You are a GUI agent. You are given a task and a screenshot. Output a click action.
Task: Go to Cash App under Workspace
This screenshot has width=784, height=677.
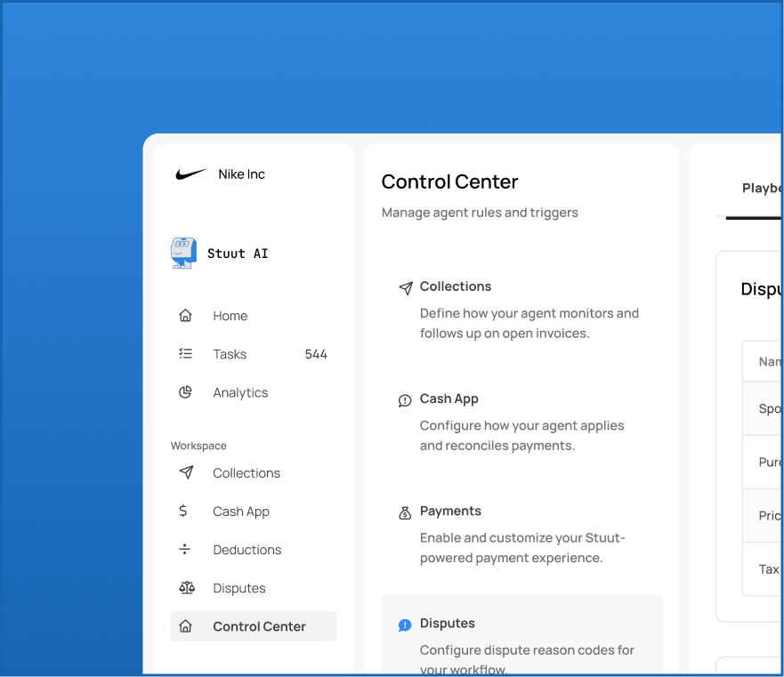pyautogui.click(x=254, y=511)
